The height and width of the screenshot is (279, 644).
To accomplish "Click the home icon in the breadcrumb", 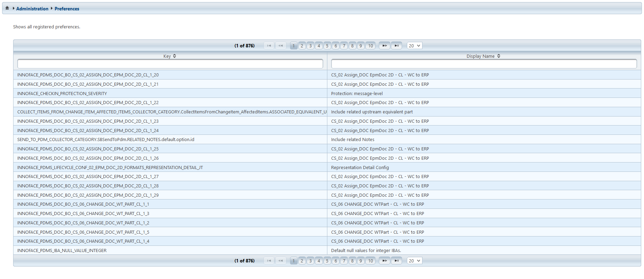I will tap(7, 8).
